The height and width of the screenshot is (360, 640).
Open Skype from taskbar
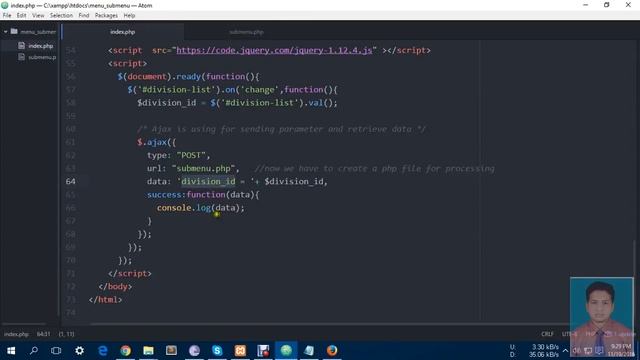[217, 351]
